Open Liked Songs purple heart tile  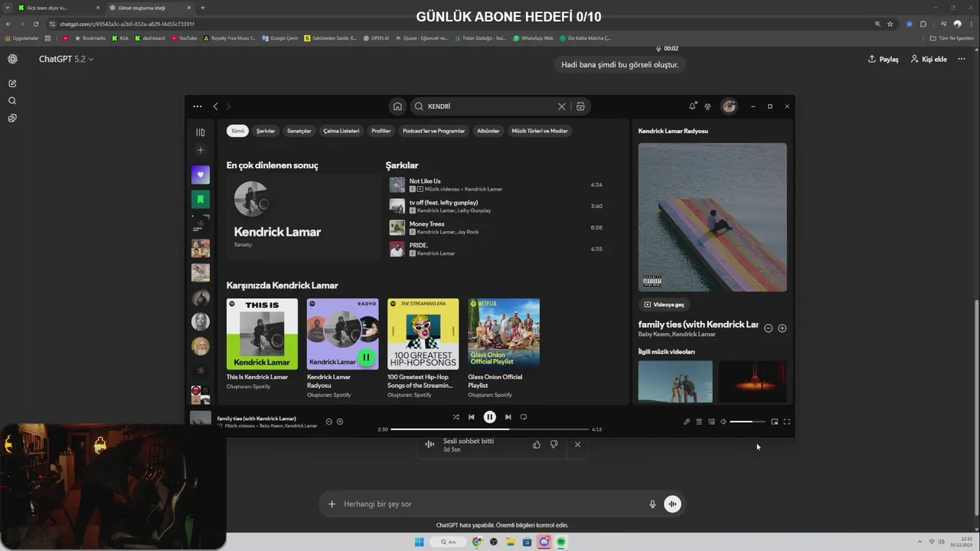(201, 174)
